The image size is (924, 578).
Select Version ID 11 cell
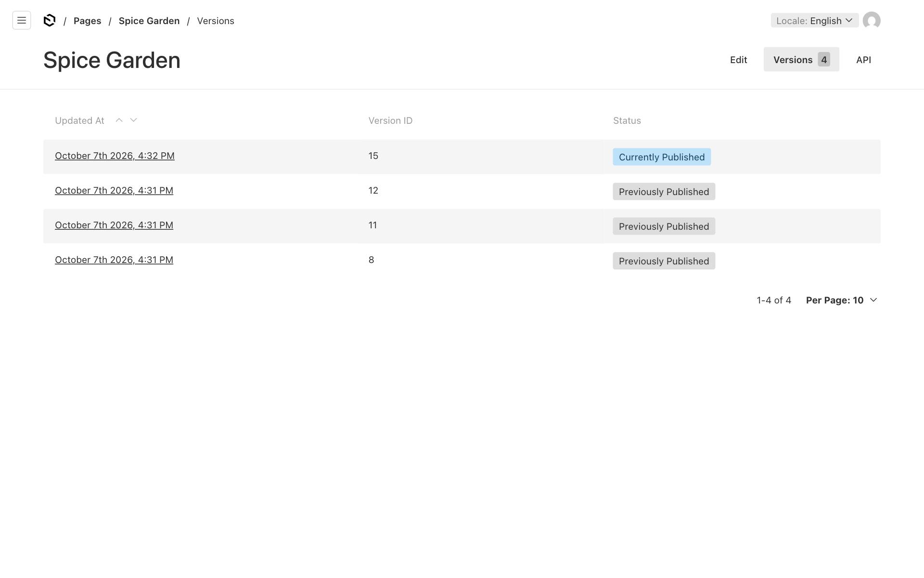373,225
